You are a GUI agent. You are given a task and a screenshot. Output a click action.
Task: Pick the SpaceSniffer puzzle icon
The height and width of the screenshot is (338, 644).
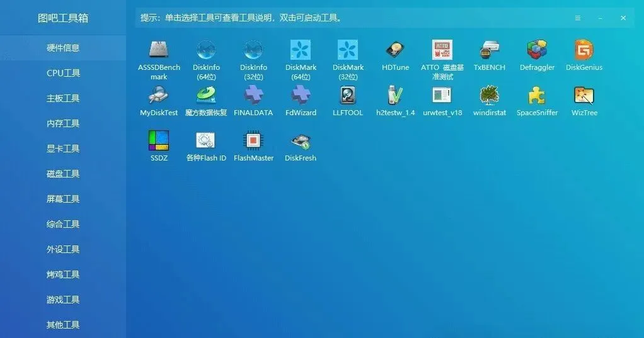pos(538,95)
